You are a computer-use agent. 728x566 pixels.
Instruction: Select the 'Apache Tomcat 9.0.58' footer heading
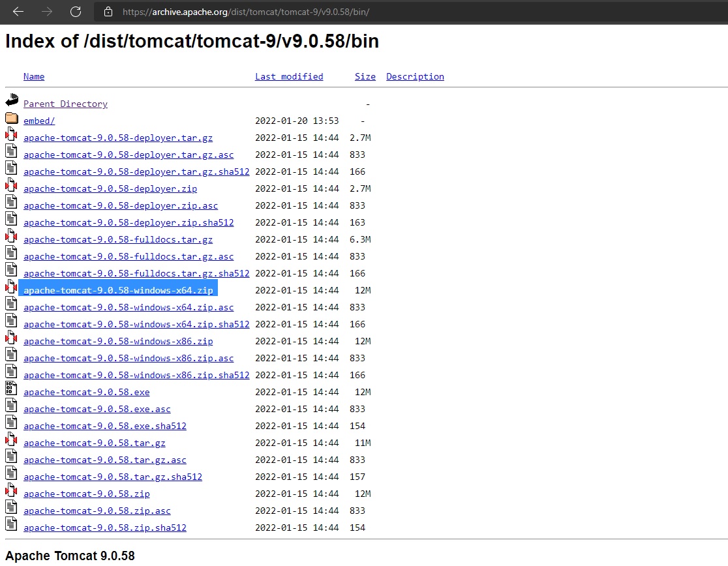(70, 556)
